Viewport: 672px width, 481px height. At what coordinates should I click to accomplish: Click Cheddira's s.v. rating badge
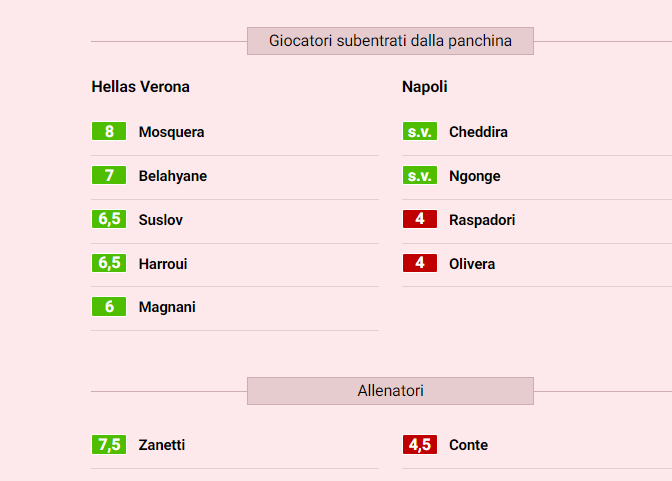tap(419, 132)
